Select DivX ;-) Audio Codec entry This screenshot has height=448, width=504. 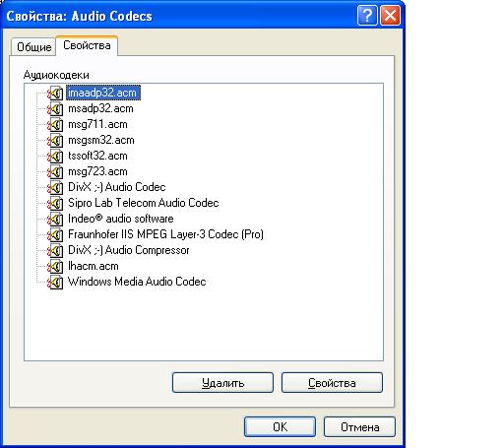point(117,187)
